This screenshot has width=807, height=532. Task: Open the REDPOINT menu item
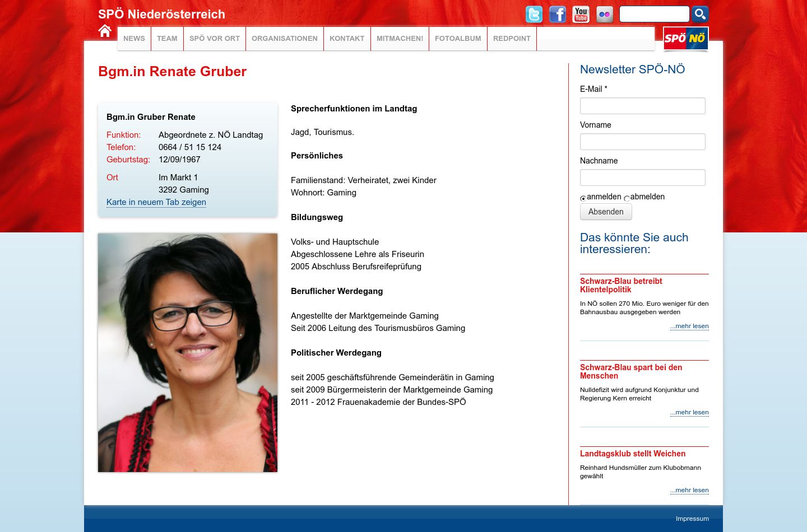point(512,39)
